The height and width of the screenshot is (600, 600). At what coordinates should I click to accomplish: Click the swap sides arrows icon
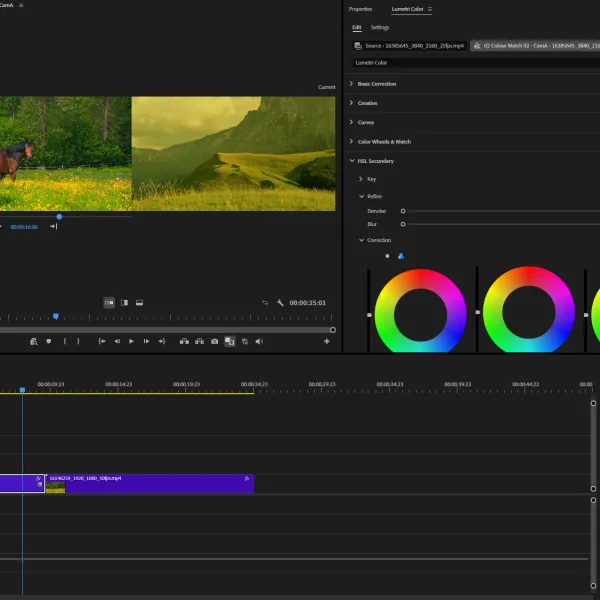click(x=265, y=303)
